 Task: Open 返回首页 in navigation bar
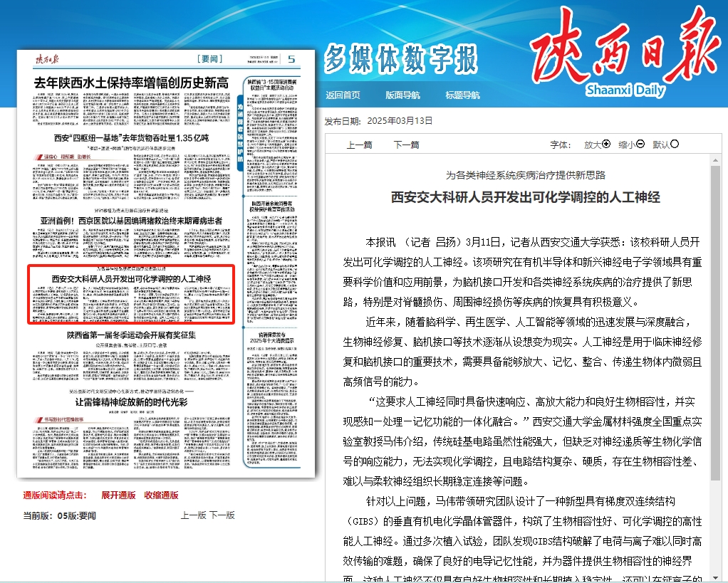[x=343, y=95]
